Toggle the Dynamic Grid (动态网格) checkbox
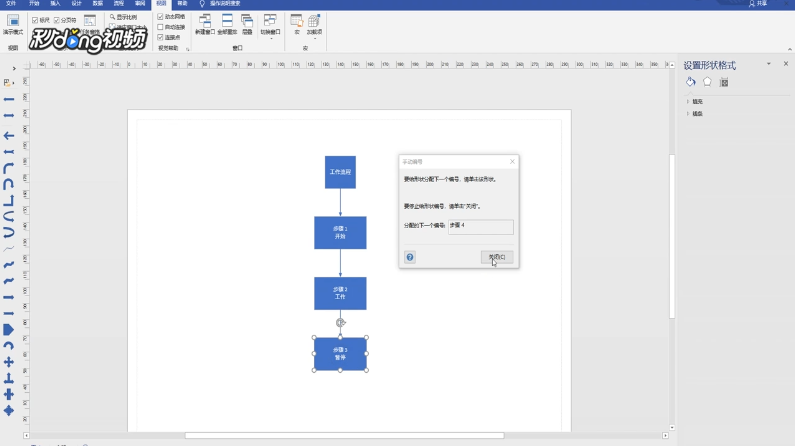 [160, 17]
